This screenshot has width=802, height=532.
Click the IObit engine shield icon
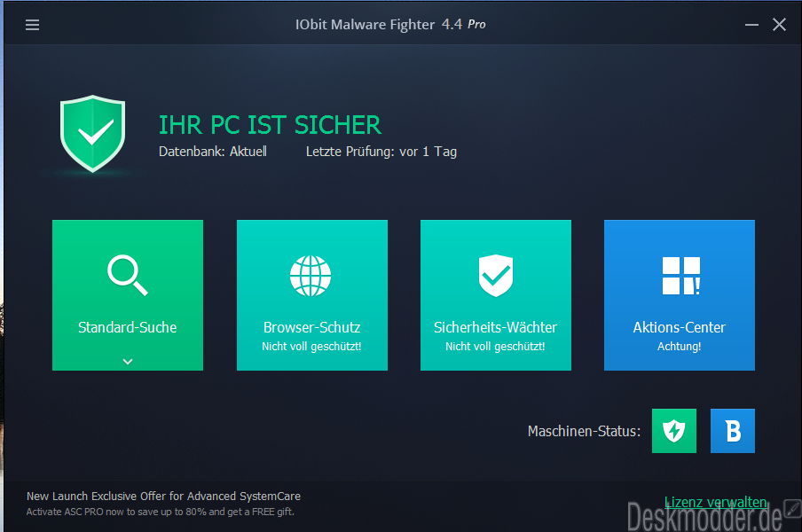674,431
